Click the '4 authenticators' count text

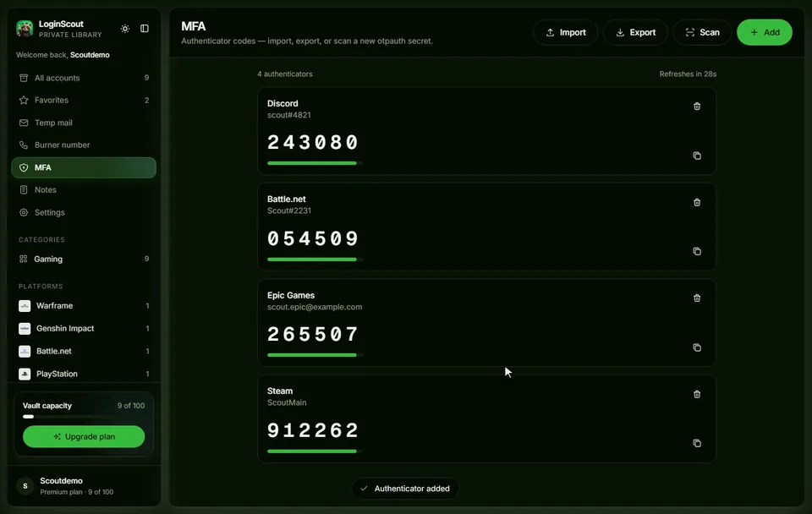285,74
